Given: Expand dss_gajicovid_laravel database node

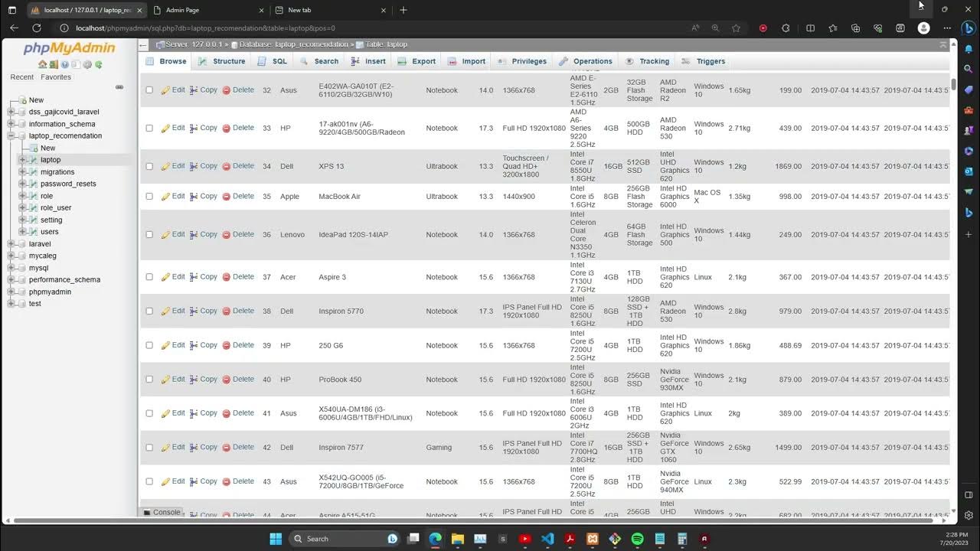Looking at the screenshot, I should [11, 112].
